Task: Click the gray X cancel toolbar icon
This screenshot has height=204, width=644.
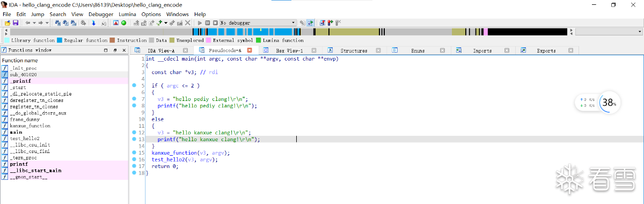Action: pyautogui.click(x=187, y=23)
